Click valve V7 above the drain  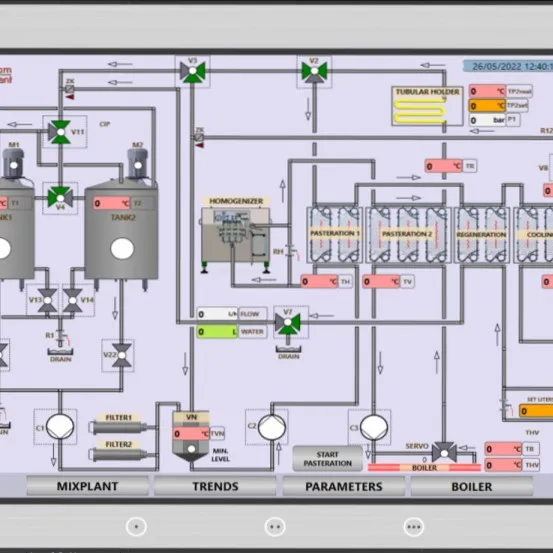tap(288, 323)
